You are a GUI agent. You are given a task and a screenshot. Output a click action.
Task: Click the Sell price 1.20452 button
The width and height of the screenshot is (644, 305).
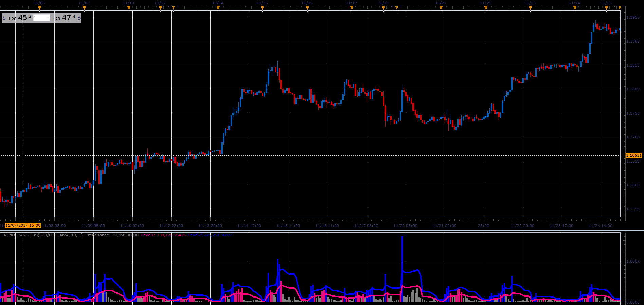(18, 18)
